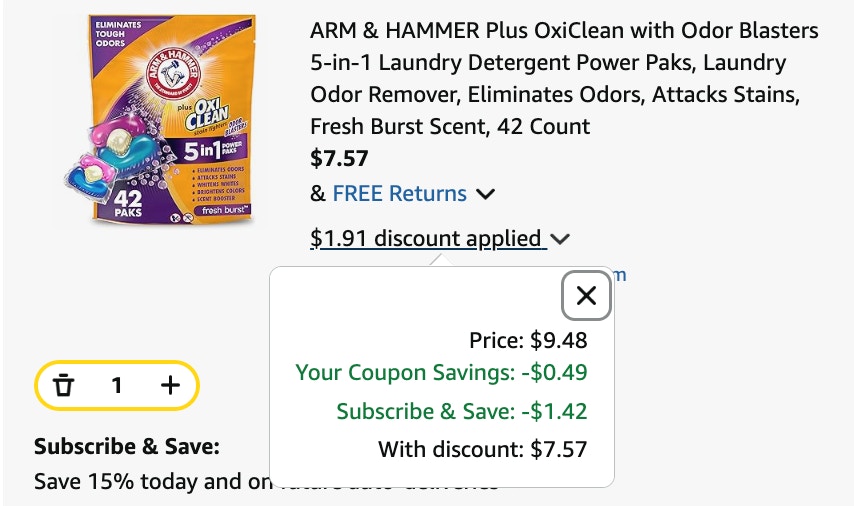Click the partially hidden blue link behind popover
Viewport: 854px width, 506px height.
(x=620, y=275)
